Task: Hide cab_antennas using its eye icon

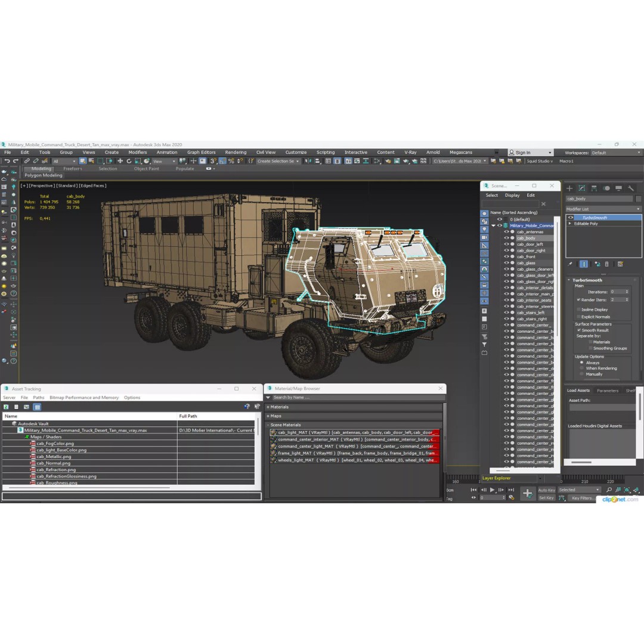Action: (x=506, y=231)
